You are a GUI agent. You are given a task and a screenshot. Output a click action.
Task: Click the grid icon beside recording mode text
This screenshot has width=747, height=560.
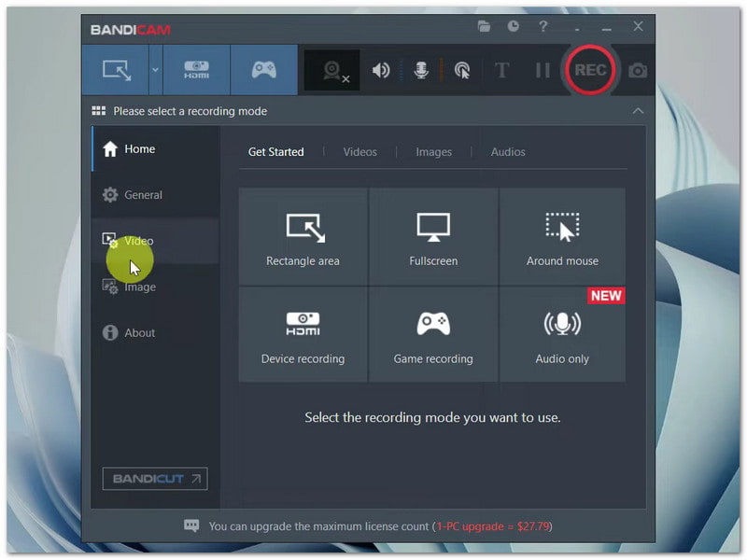[99, 111]
